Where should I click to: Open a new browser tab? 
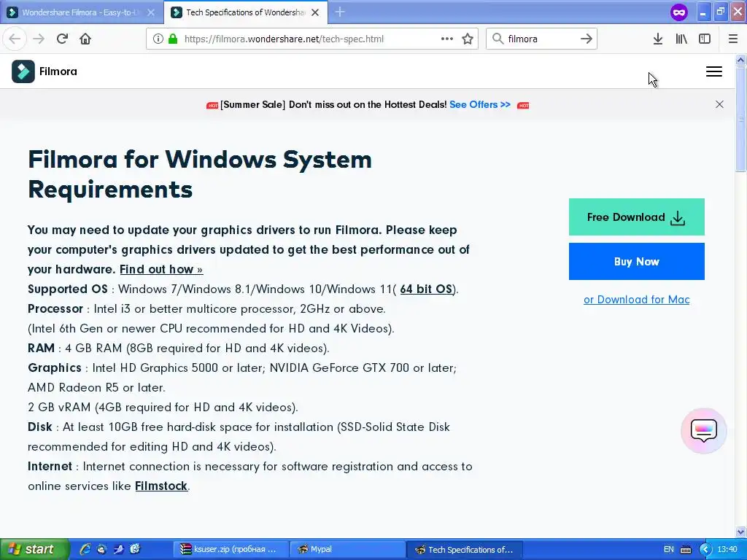(x=340, y=12)
